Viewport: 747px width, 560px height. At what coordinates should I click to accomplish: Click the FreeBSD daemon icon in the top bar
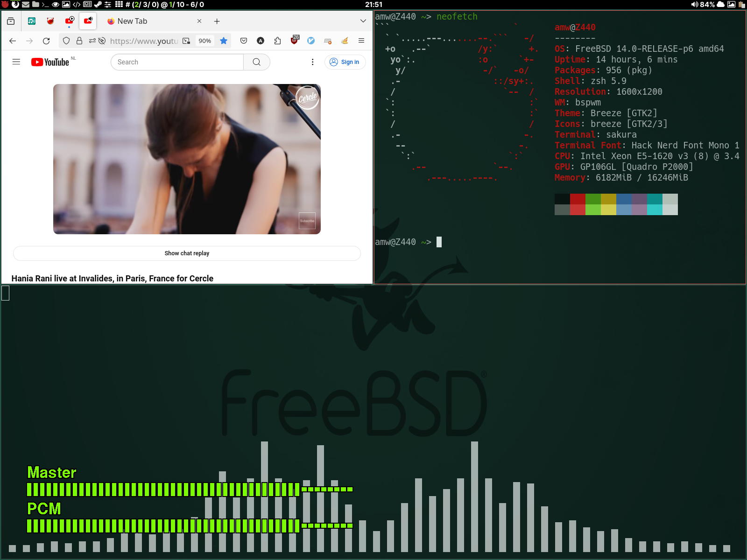pyautogui.click(x=5, y=5)
